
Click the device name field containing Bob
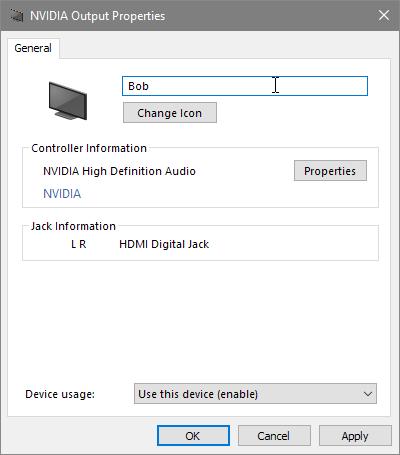click(245, 86)
